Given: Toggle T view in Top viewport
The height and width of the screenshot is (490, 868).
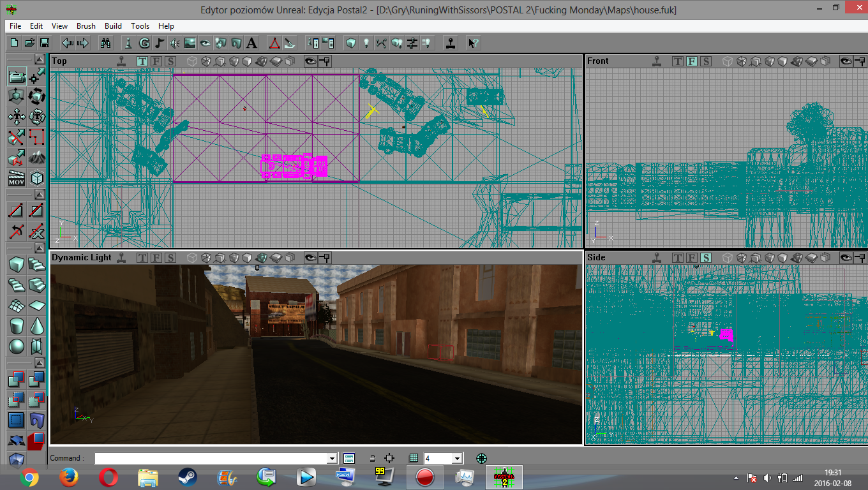Looking at the screenshot, I should (x=142, y=61).
